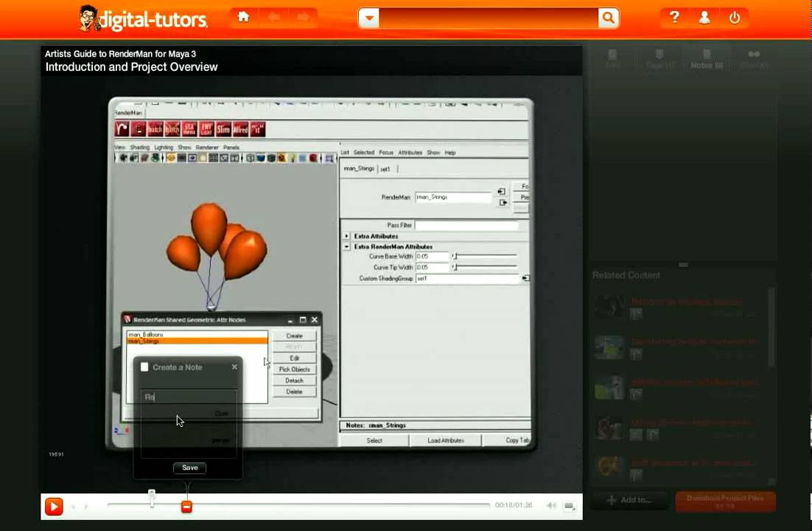The width and height of the screenshot is (812, 531).
Task: Open the search dropdown arrow
Action: tap(369, 18)
